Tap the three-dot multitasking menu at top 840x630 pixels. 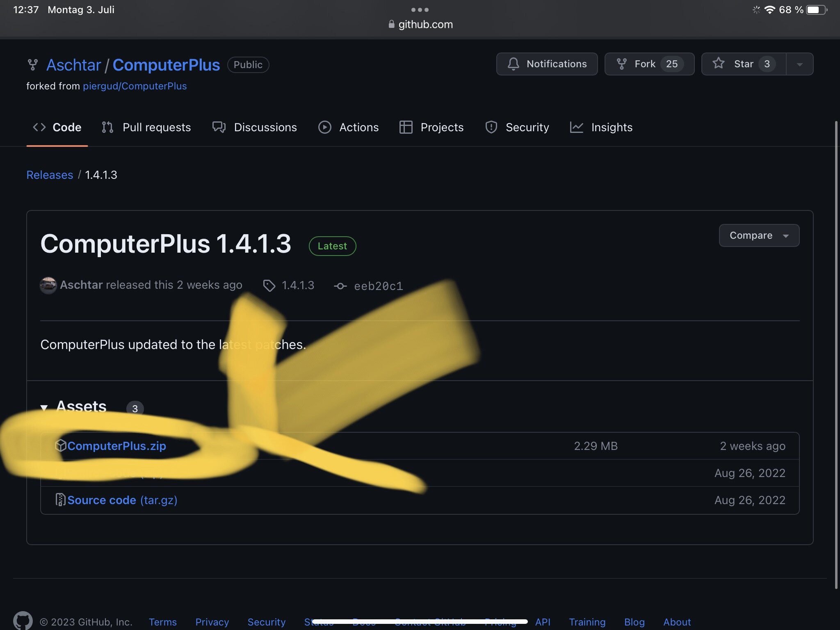(x=420, y=9)
